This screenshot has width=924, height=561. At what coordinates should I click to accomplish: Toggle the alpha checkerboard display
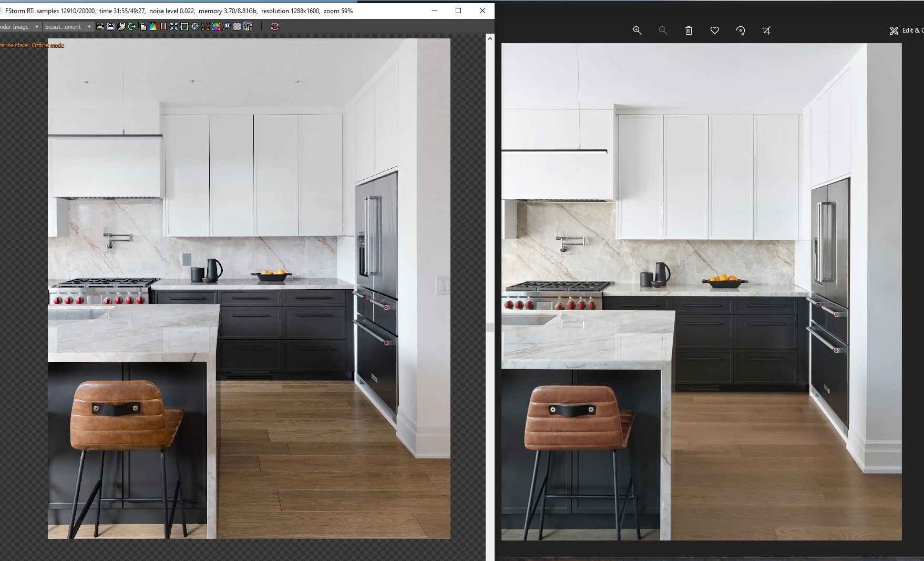pyautogui.click(x=237, y=26)
